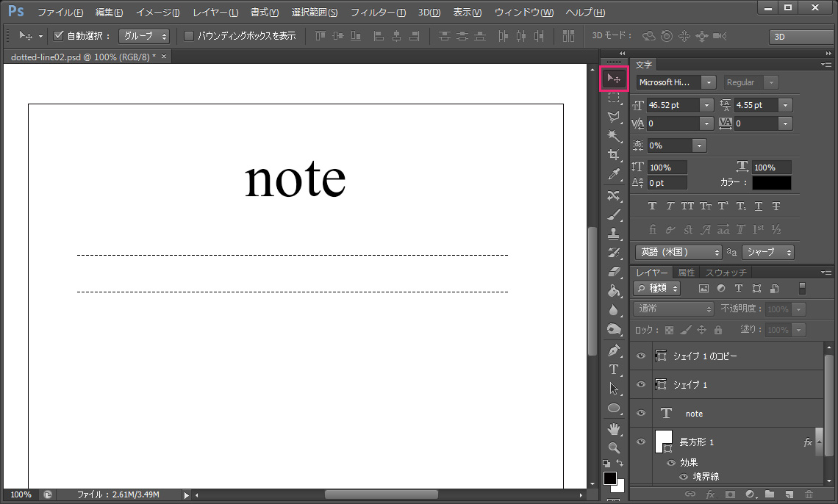The image size is (838, 504).
Task: Open the フィルター menu
Action: coord(378,12)
